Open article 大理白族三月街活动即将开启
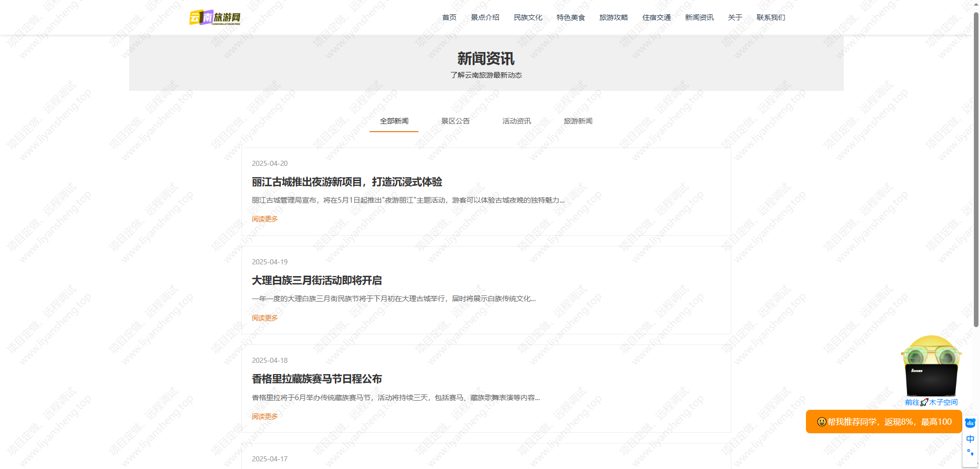Screen dimensions: 980x469 pyautogui.click(x=316, y=280)
